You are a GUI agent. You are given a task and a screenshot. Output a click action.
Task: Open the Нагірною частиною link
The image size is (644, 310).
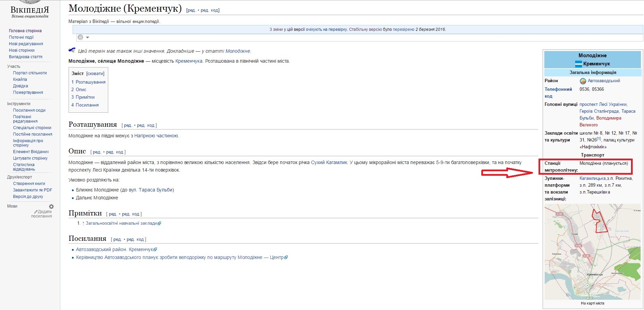[156, 136]
